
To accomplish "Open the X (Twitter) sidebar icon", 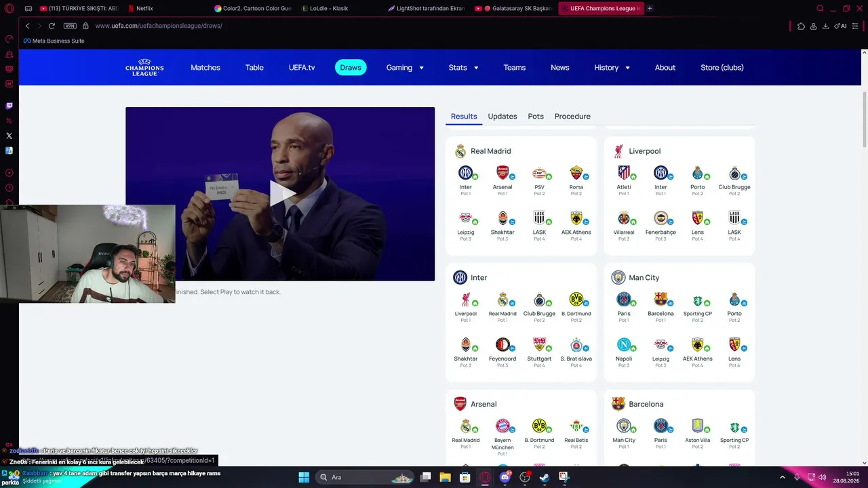I will (x=9, y=136).
